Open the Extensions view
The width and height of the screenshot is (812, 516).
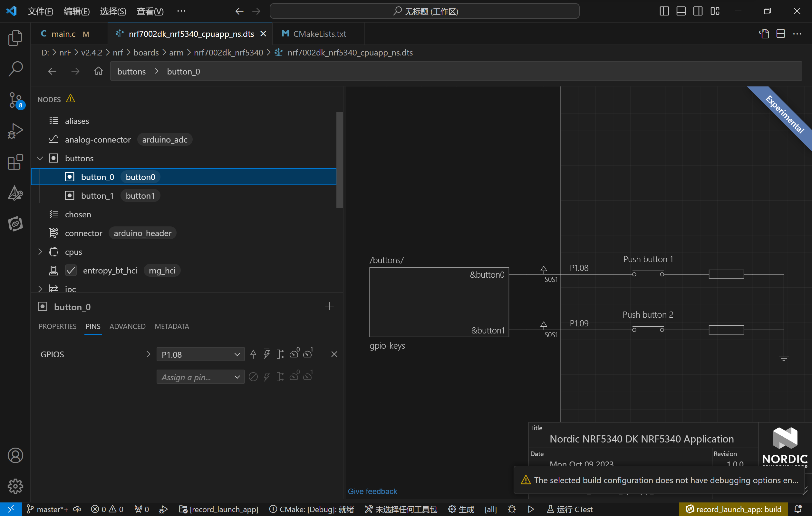(x=15, y=162)
